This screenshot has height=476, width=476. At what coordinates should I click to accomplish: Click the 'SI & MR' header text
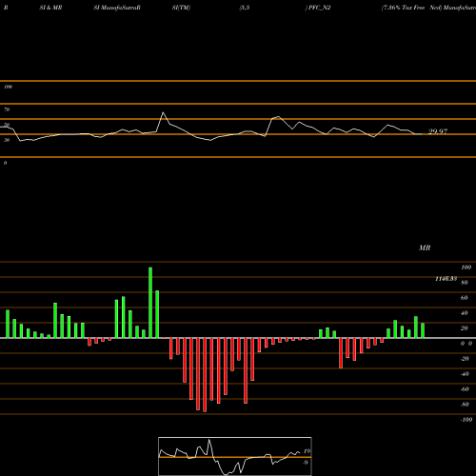(50, 8)
